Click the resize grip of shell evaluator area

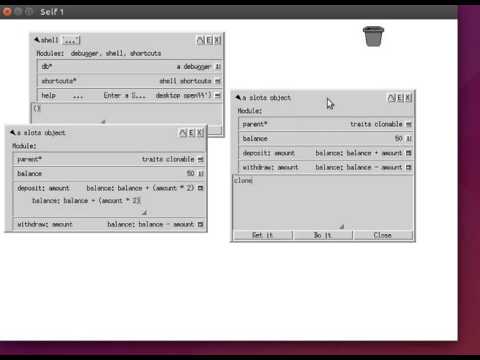click(x=103, y=122)
